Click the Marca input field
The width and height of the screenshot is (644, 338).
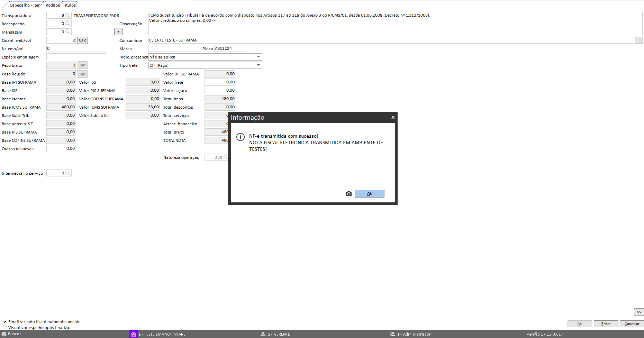[174, 49]
